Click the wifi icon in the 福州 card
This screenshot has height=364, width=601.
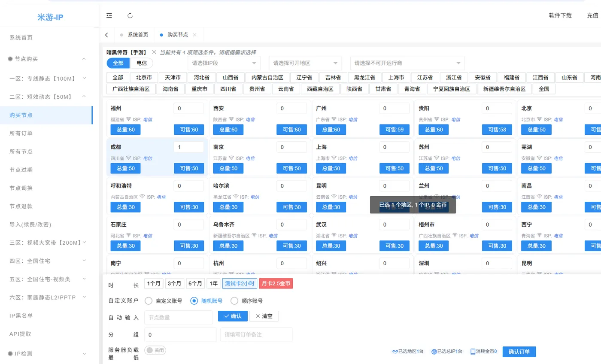tap(128, 119)
